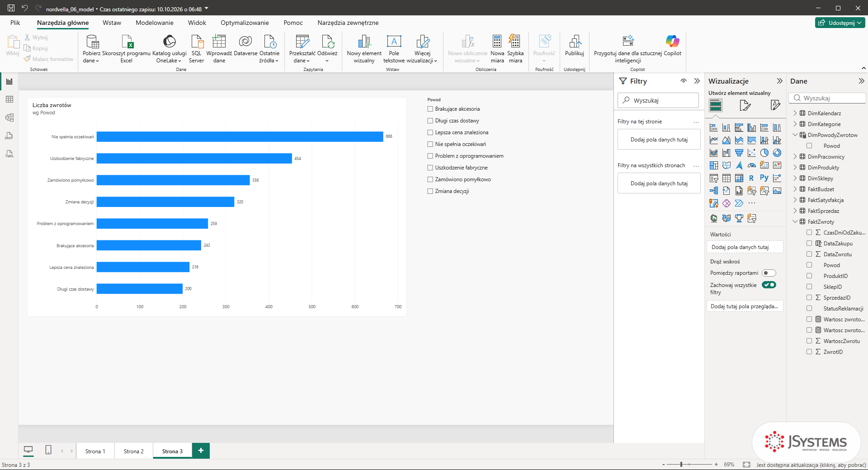Click the Filtry search field

click(x=658, y=100)
